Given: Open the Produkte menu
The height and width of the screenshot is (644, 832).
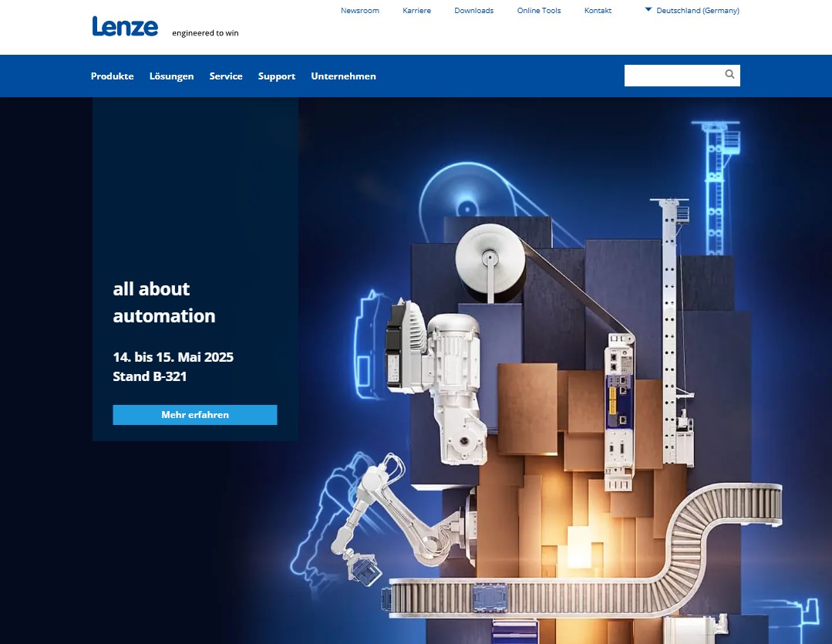Looking at the screenshot, I should point(112,76).
